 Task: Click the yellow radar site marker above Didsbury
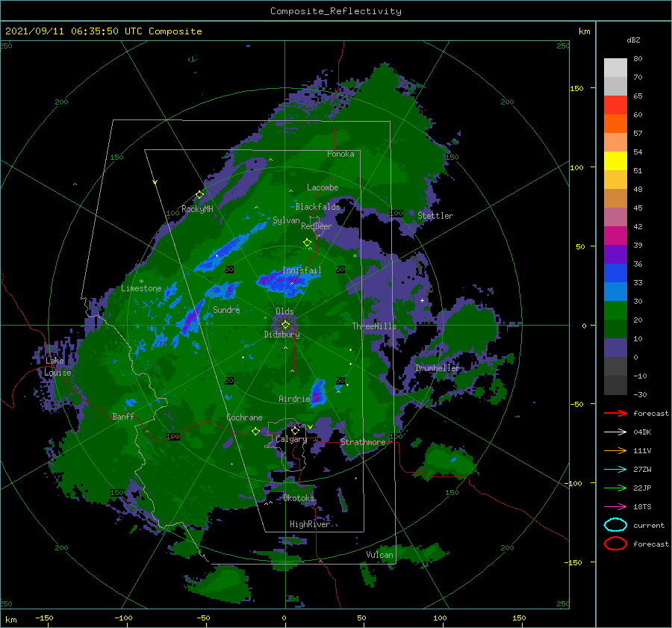click(285, 325)
